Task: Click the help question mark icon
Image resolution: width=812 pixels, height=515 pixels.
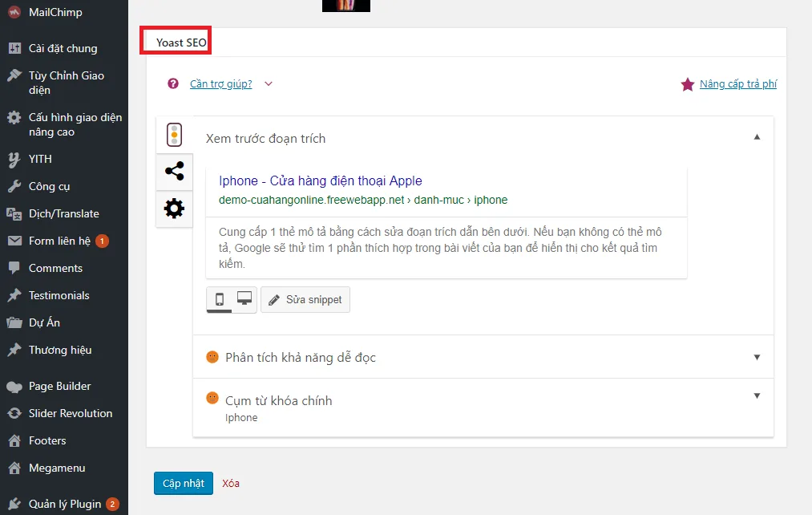Action: pos(173,83)
